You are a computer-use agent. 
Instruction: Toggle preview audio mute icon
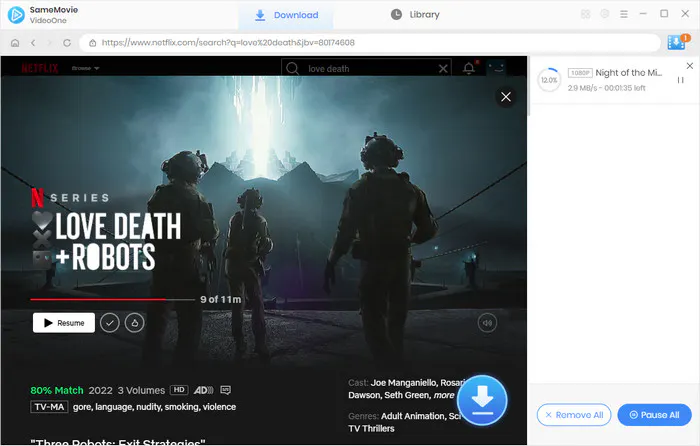[487, 323]
